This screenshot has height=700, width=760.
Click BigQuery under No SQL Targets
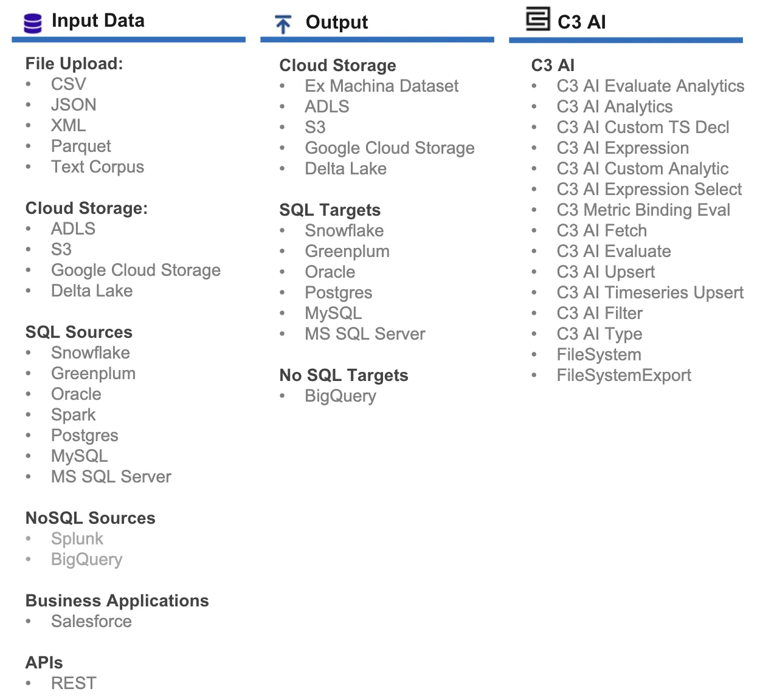[340, 396]
